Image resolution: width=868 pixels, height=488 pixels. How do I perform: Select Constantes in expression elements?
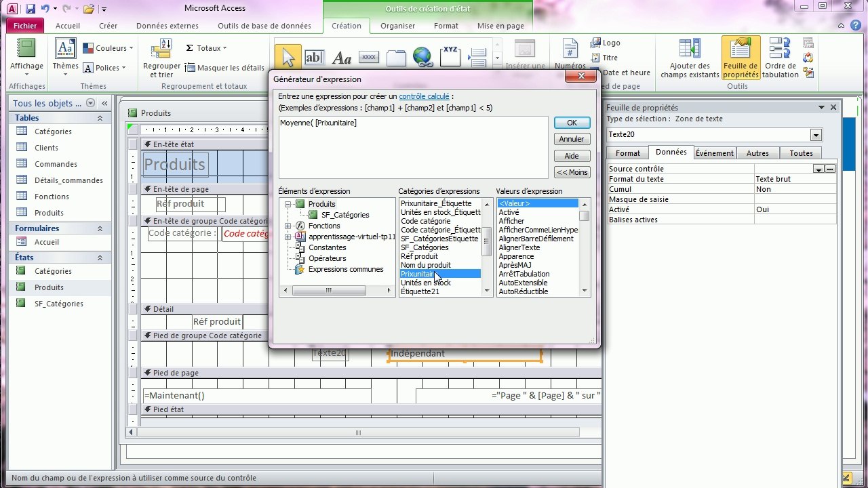[x=327, y=247]
